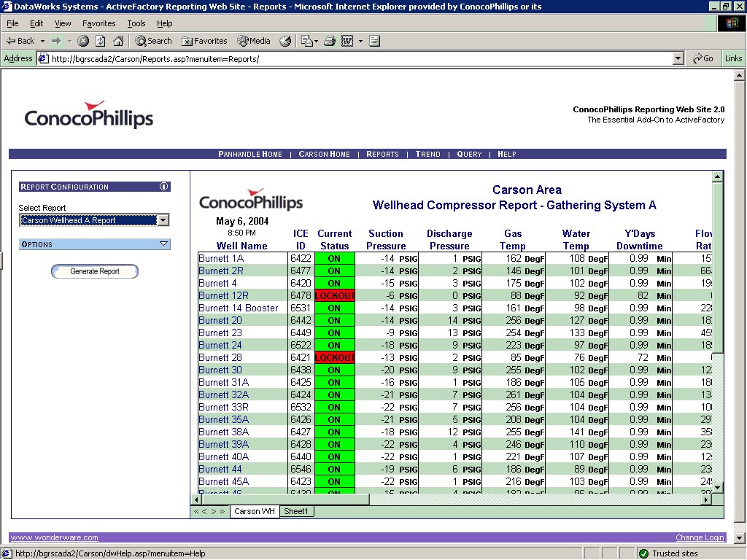Open the Favorites pane toolbar button
The height and width of the screenshot is (560, 747).
204,41
